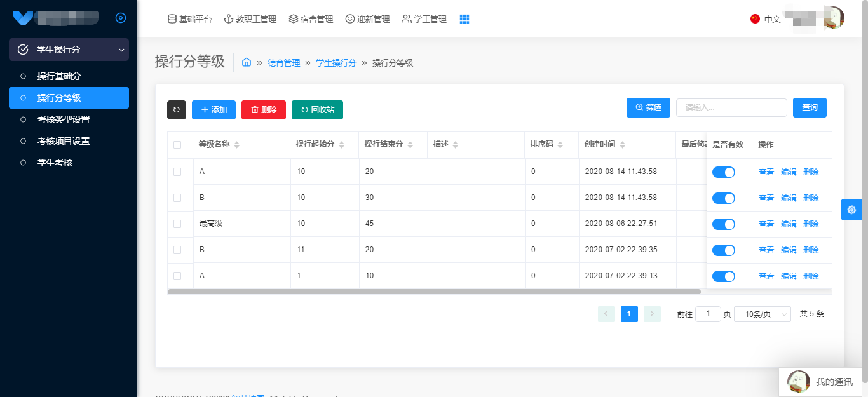
Task: Click the 筛选 filter button
Action: pyautogui.click(x=648, y=107)
